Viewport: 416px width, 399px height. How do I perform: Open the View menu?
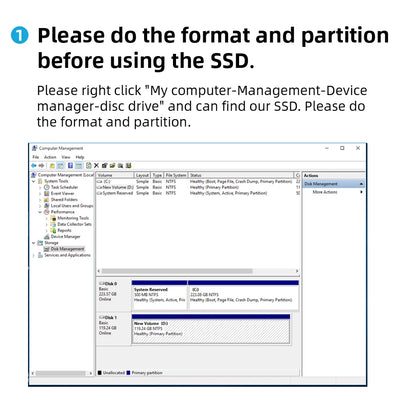66,157
